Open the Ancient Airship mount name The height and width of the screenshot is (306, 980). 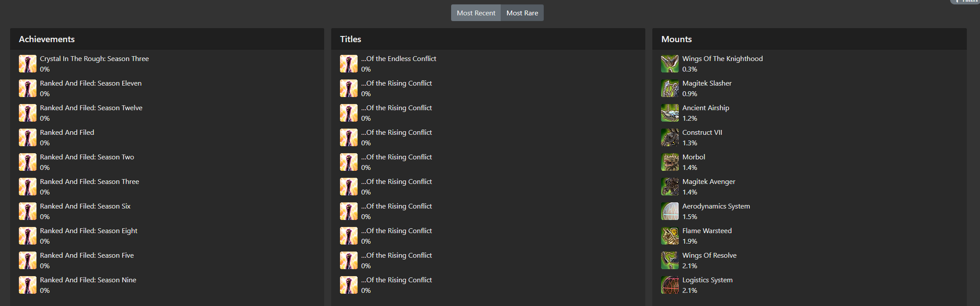click(705, 108)
